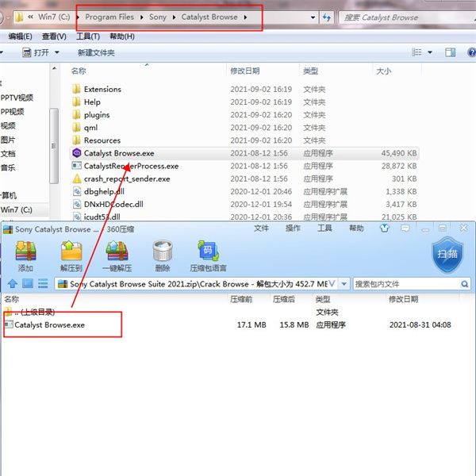The width and height of the screenshot is (476, 476).
Task: Open the feedback chat icon in 360压缩
Action: click(405, 228)
